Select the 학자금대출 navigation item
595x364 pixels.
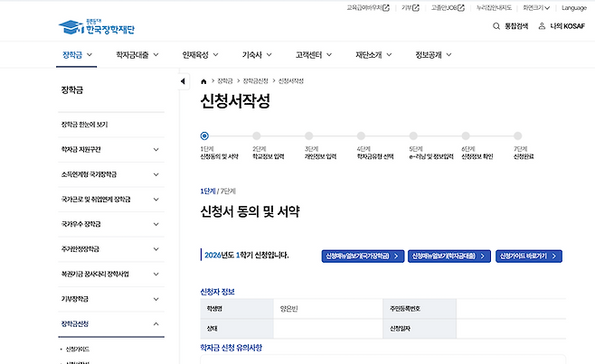pyautogui.click(x=132, y=54)
